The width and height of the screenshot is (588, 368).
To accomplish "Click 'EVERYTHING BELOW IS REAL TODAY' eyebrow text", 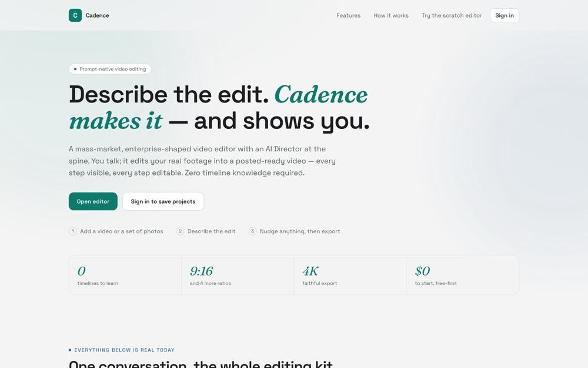I will (124, 350).
